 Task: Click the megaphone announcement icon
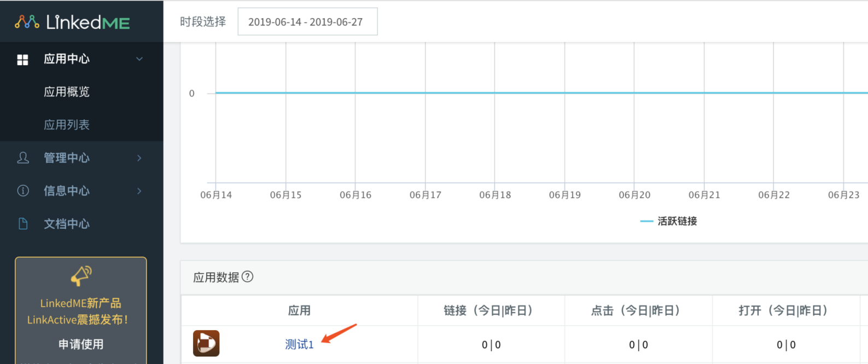81,276
